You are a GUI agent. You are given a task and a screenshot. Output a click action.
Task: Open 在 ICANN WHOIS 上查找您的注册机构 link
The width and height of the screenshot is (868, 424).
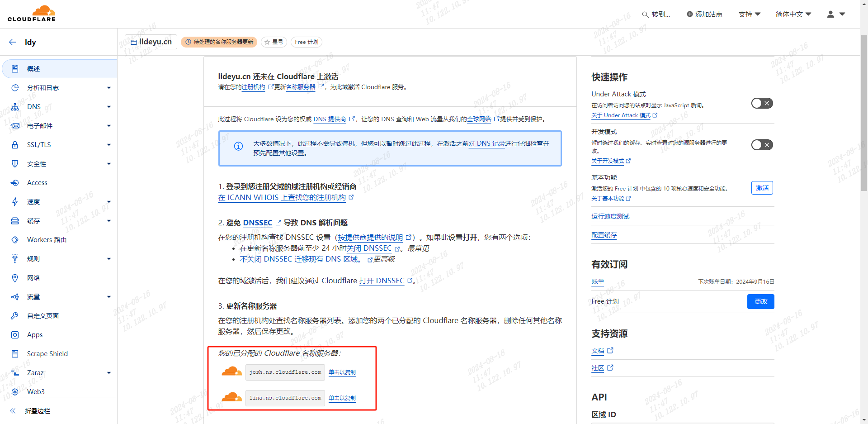coord(285,198)
